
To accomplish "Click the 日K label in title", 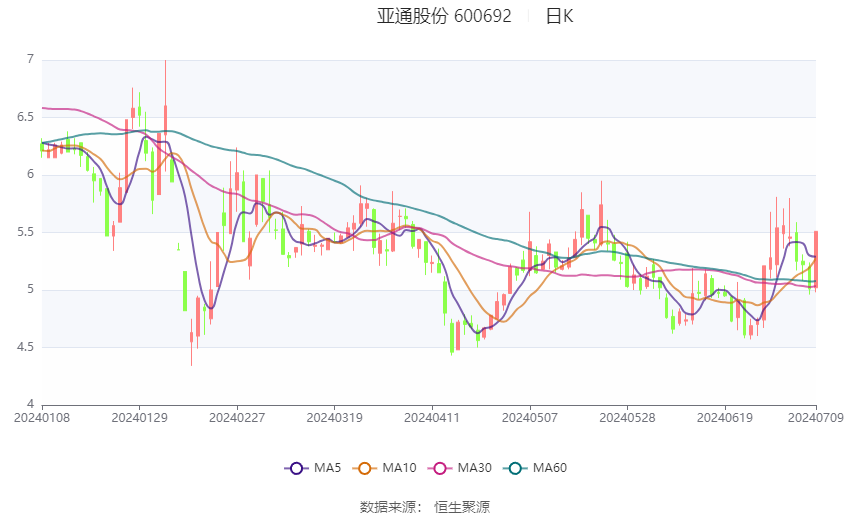I will pos(559,16).
